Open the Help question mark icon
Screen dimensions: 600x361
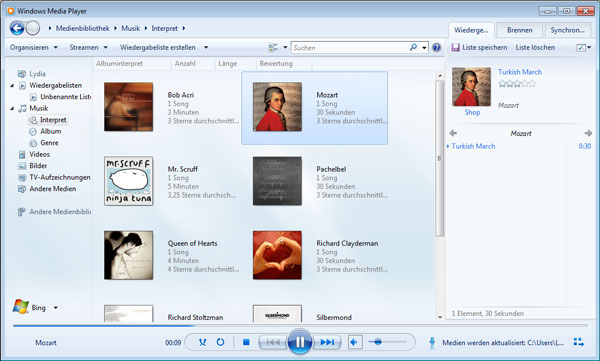pos(436,47)
